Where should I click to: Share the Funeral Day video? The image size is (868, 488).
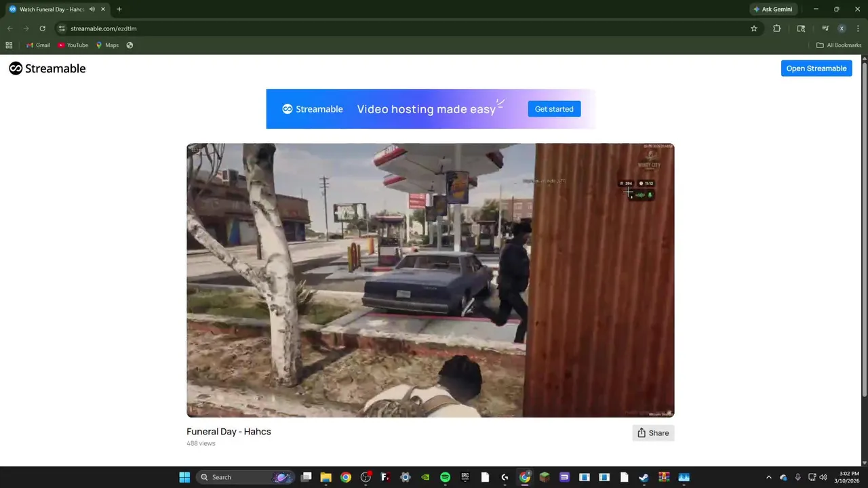coord(653,433)
